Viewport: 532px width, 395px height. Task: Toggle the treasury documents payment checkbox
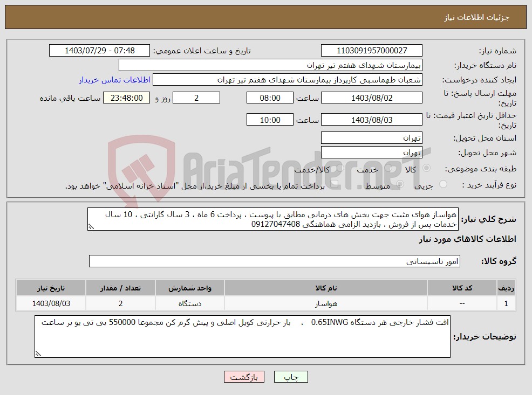(334, 184)
